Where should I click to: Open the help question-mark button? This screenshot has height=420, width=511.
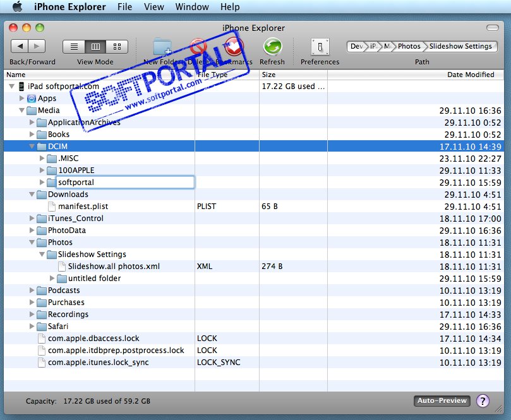[x=483, y=401]
